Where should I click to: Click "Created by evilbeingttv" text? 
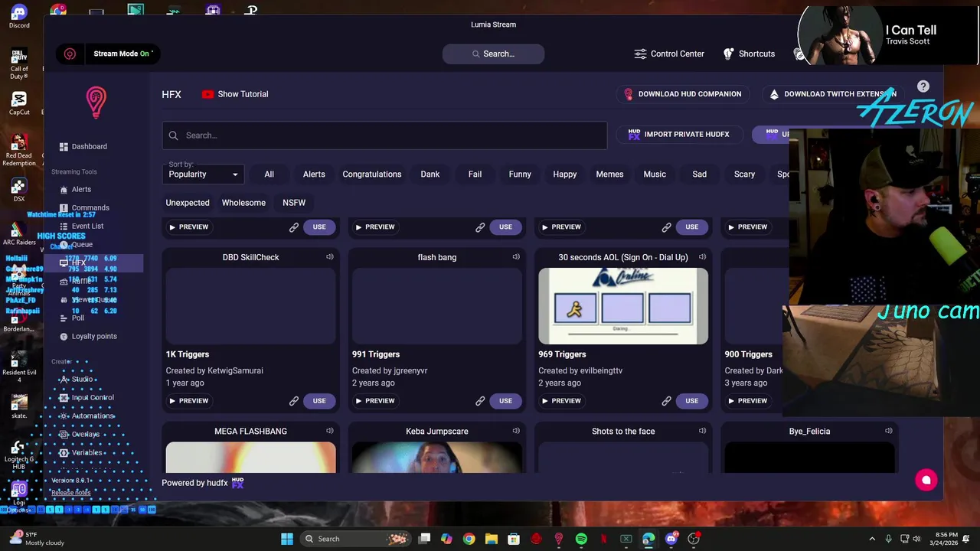580,370
